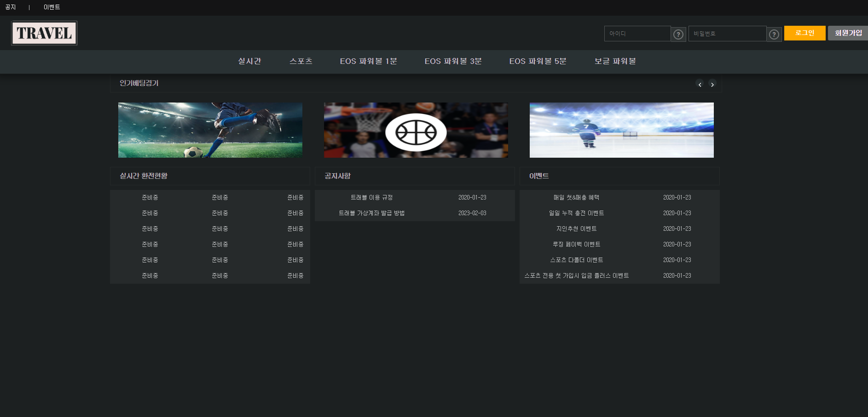Select 보글 파워볼 in navigation
The height and width of the screenshot is (417, 868).
pyautogui.click(x=615, y=61)
